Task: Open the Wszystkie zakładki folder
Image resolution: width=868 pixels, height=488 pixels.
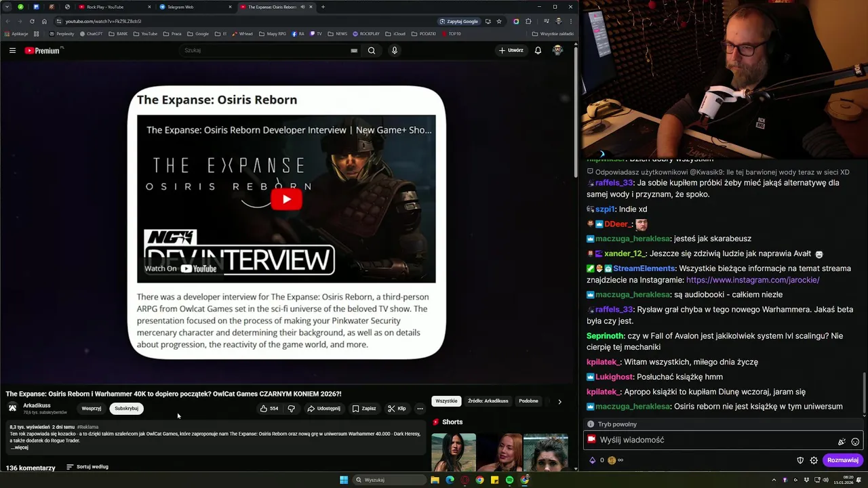Action: click(553, 33)
